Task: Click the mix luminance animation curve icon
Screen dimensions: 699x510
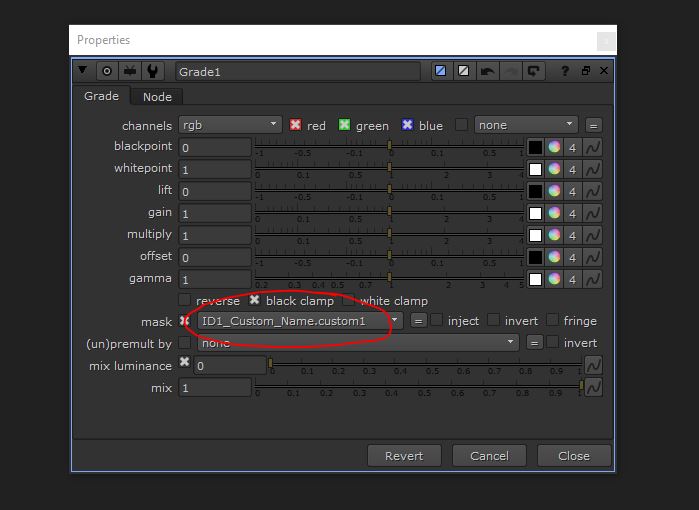Action: pos(592,365)
